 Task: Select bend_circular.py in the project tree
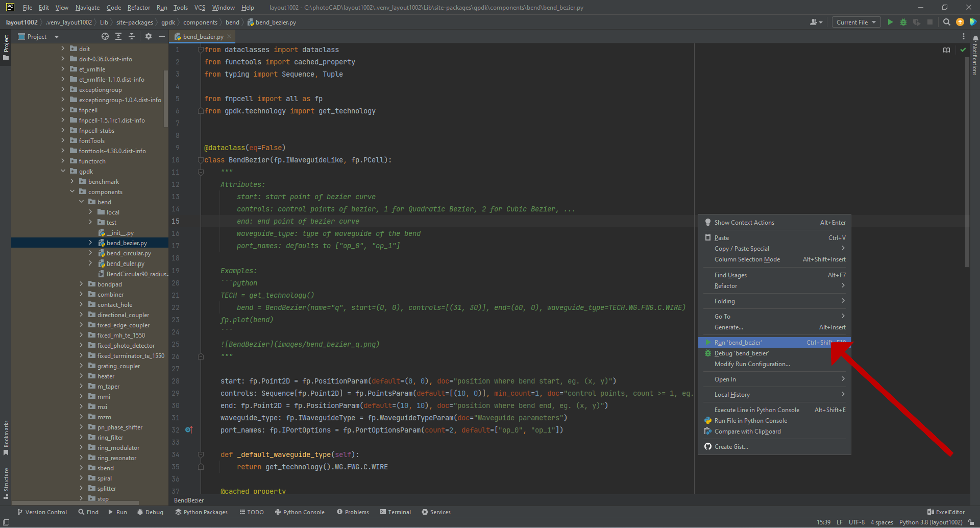129,253
